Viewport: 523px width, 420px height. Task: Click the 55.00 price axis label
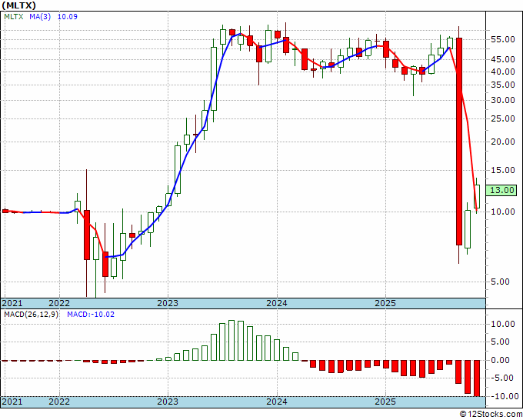[503, 40]
